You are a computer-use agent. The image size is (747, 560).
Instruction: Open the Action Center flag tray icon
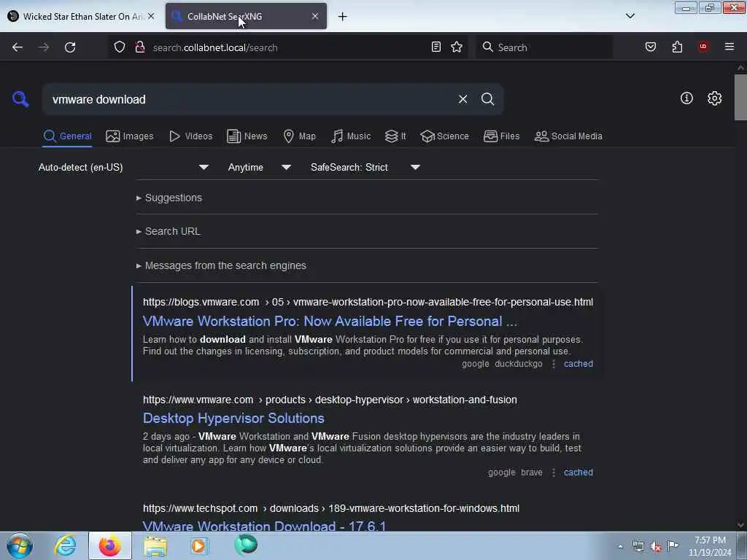[673, 545]
